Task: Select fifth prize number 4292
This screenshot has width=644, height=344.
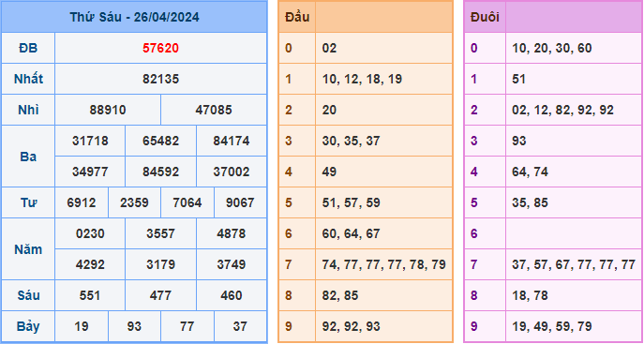Action: [90, 264]
